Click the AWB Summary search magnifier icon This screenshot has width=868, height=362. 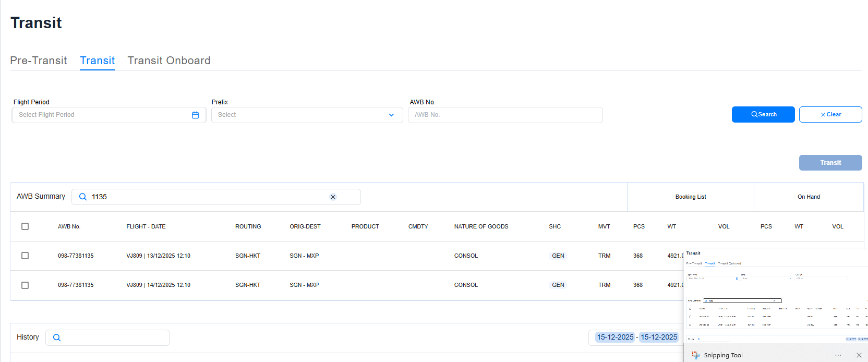[x=82, y=197]
